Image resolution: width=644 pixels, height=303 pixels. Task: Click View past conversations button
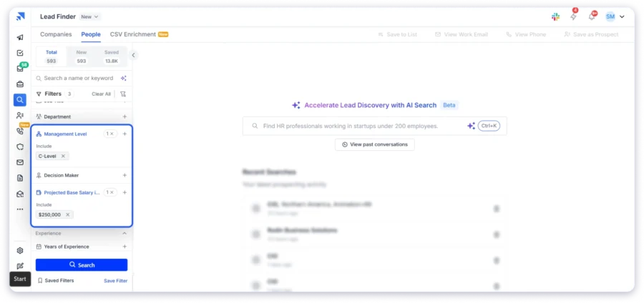coord(374,144)
